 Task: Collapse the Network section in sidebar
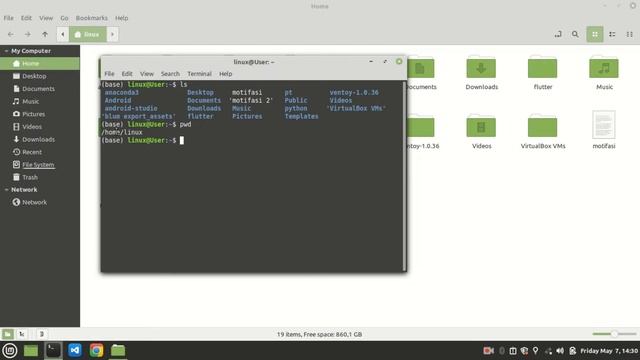click(6, 190)
